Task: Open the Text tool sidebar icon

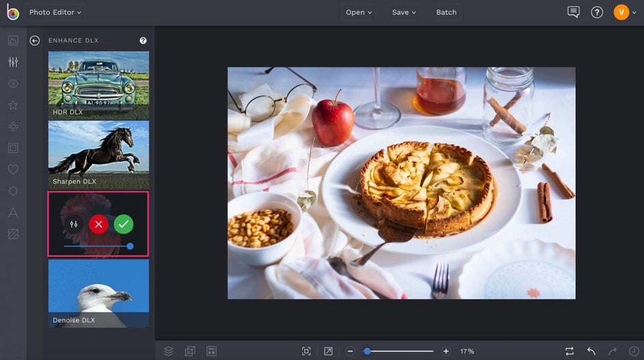Action: 13,213
